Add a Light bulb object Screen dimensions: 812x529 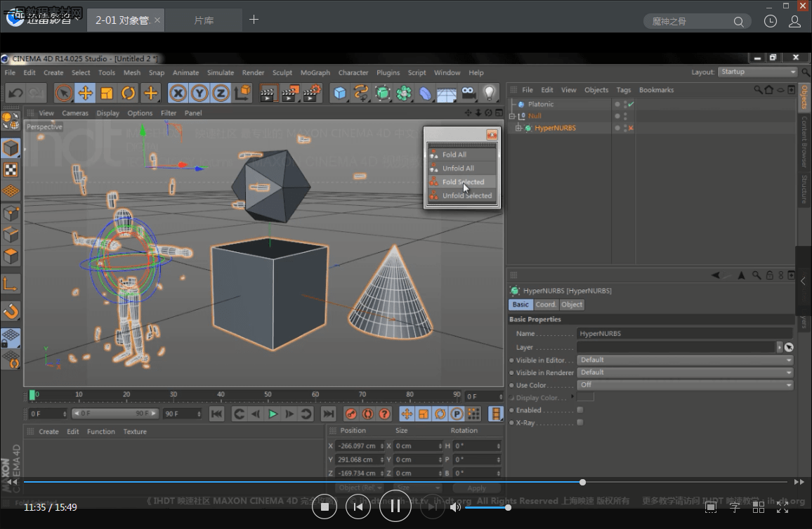(x=490, y=93)
